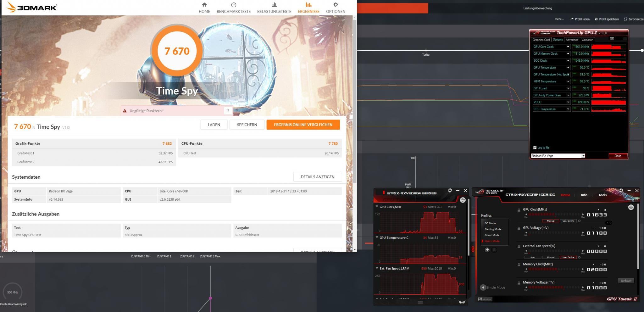Open the SOC Clock sensor dropdown
Viewport: 644px width, 312px height.
[x=568, y=61]
